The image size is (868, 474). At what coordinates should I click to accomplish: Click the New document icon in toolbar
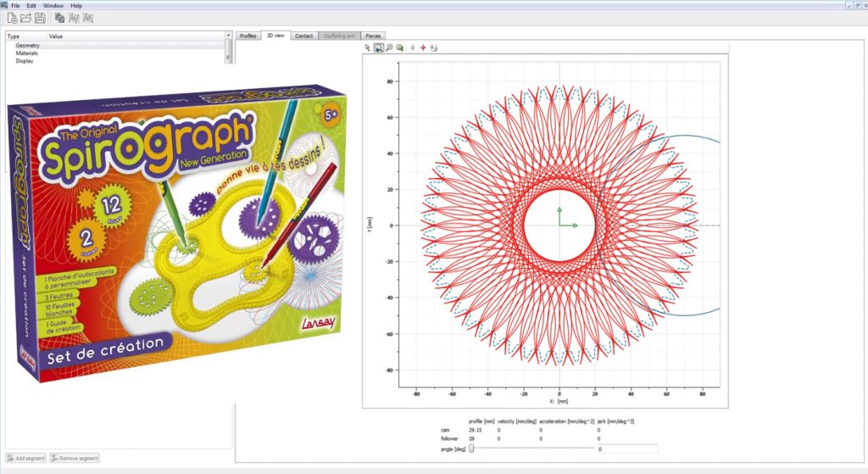tap(12, 17)
